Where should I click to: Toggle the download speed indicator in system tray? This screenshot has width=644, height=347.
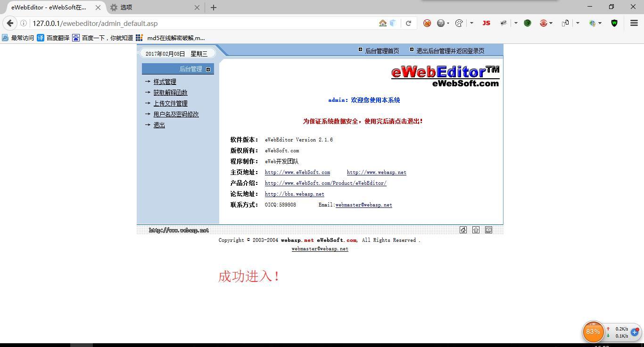point(620,336)
